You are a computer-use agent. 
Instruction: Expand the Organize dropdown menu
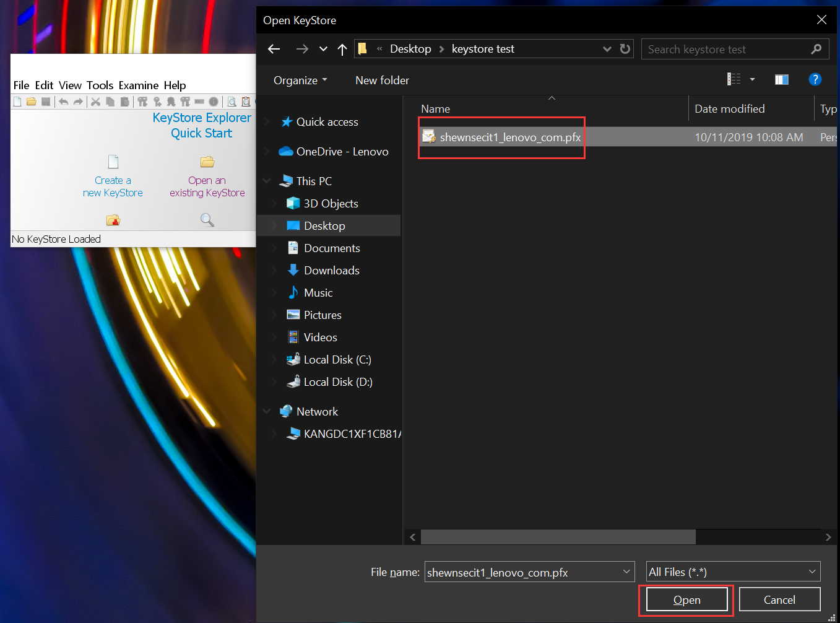click(300, 80)
